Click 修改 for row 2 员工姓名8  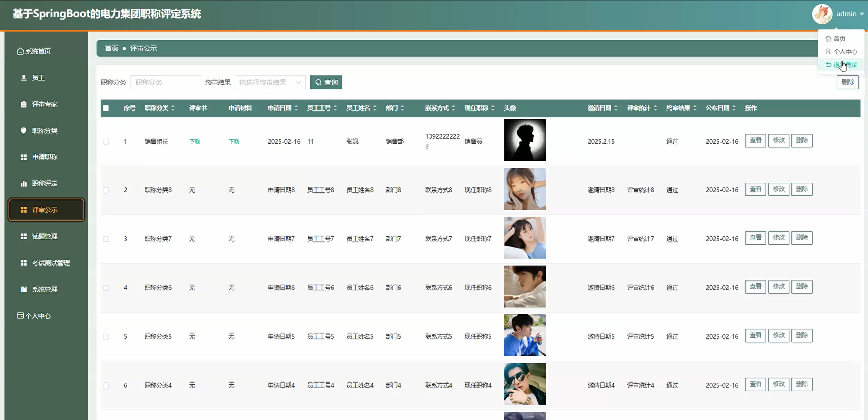(x=779, y=189)
